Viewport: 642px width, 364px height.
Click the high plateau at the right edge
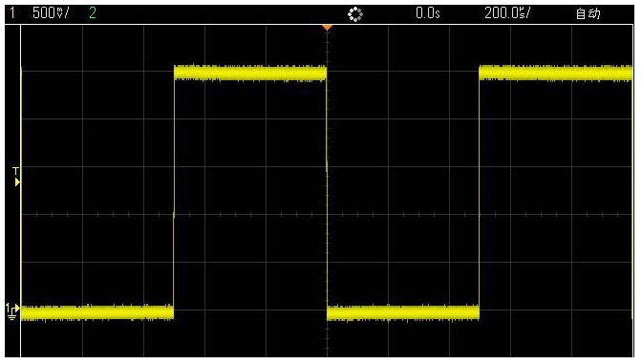point(556,73)
